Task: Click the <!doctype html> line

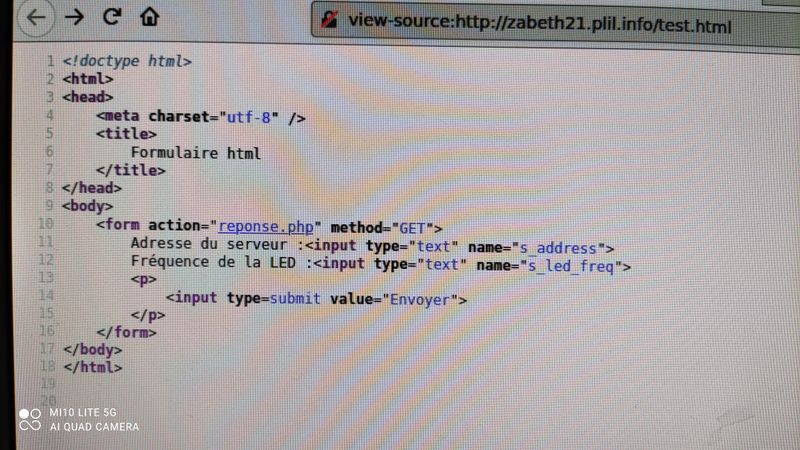Action: [x=127, y=61]
